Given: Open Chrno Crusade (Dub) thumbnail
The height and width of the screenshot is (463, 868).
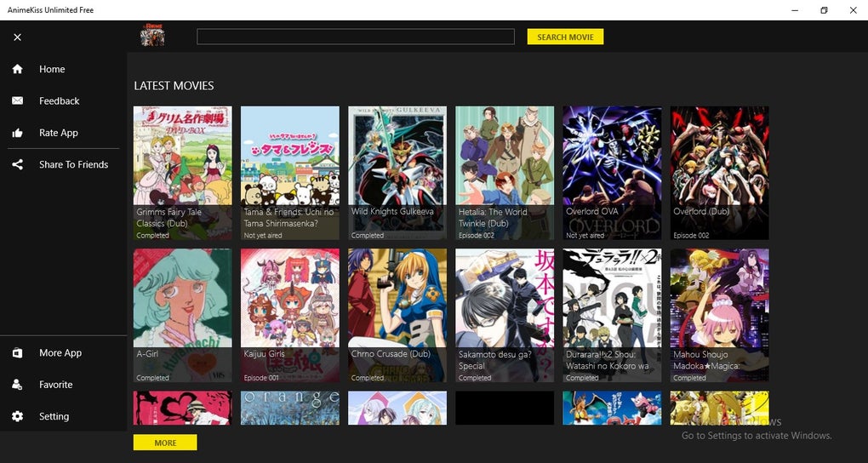Looking at the screenshot, I should click(x=397, y=315).
